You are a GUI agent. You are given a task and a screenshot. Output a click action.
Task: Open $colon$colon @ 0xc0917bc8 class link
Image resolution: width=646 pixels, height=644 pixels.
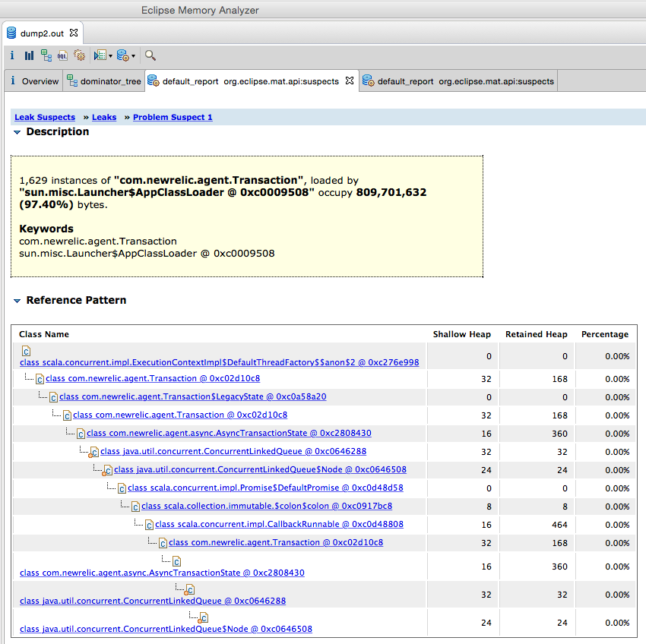click(267, 506)
